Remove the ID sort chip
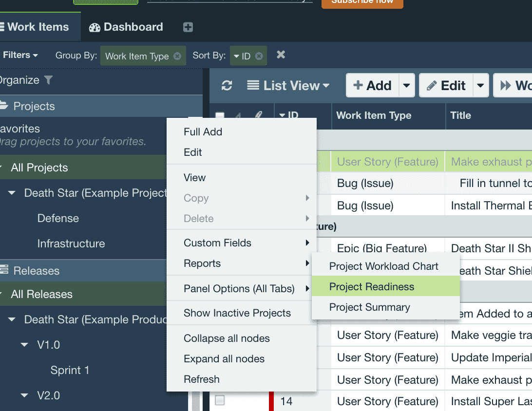 click(x=259, y=56)
